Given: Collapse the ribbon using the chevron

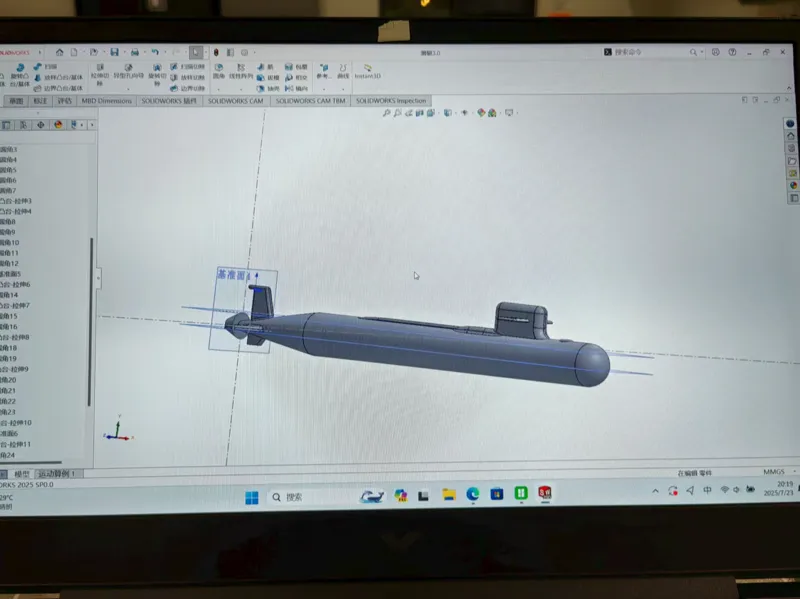Looking at the screenshot, I should [x=789, y=88].
